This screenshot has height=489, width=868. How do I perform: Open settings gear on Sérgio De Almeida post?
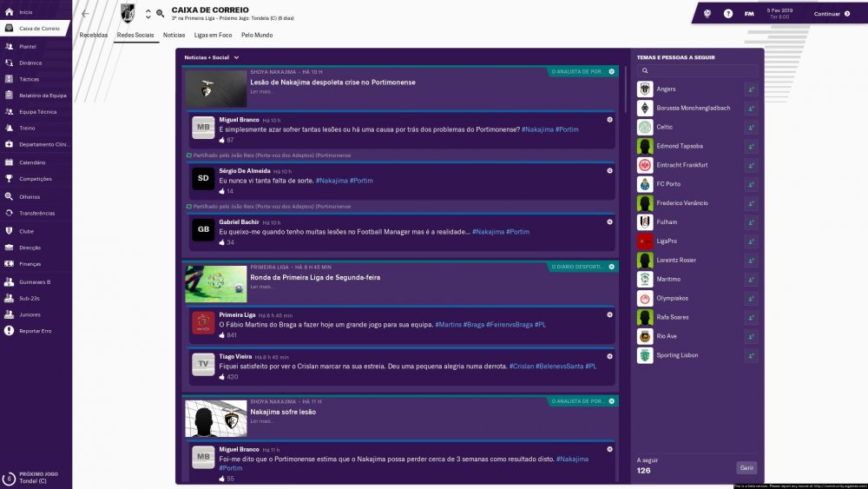point(609,170)
